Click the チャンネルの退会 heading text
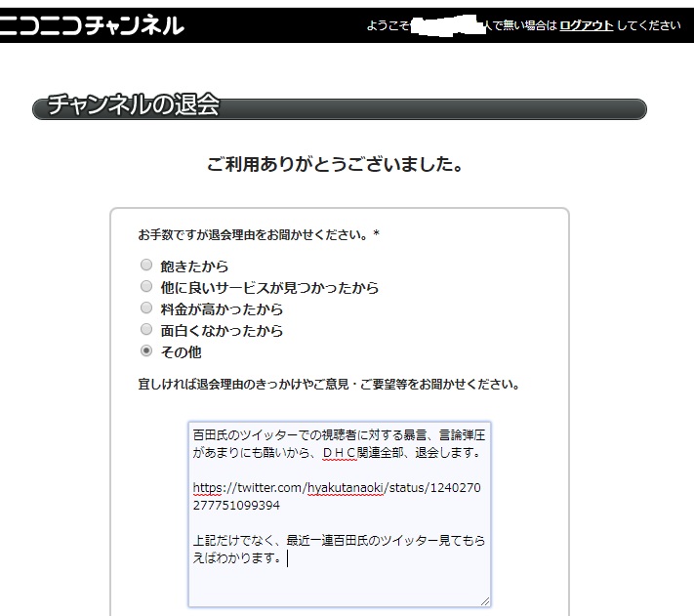The height and width of the screenshot is (616, 694). [x=133, y=104]
